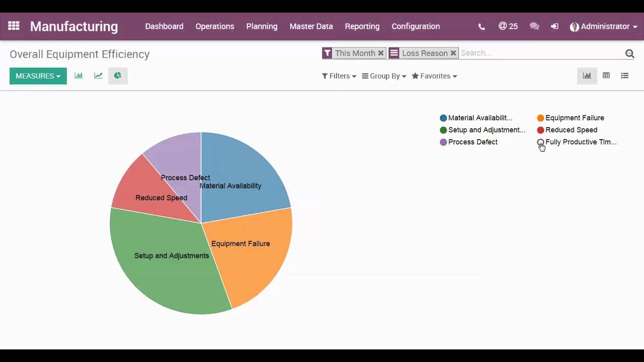644x362 pixels.
Task: Open the apps grid menu icon
Action: coord(14,26)
